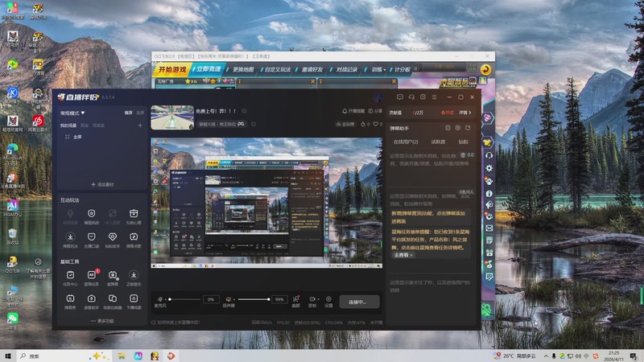Open 设置 gear in bottom control bar

328,299
